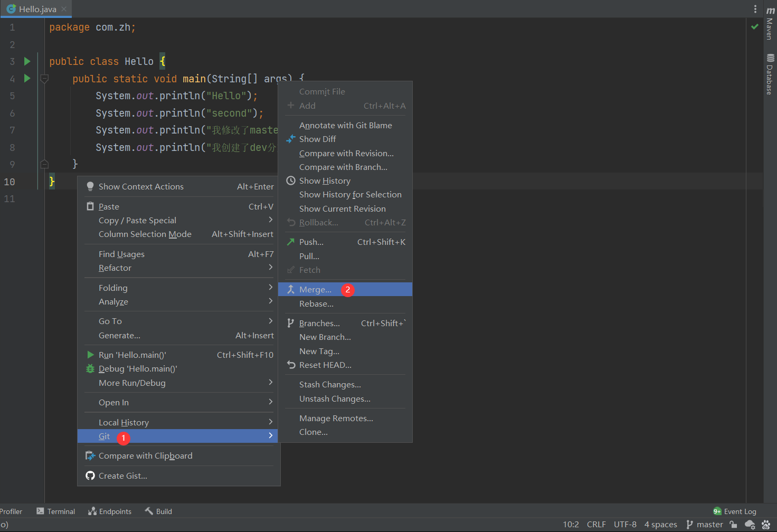Choose Show Diff in Git submenu
Screen dimensions: 777x532
(x=345, y=139)
